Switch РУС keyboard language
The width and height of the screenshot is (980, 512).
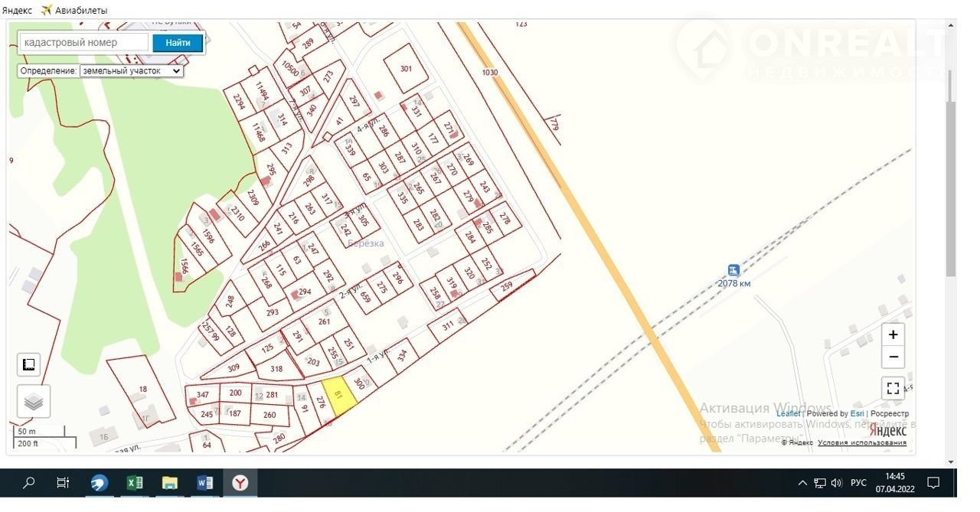click(858, 483)
